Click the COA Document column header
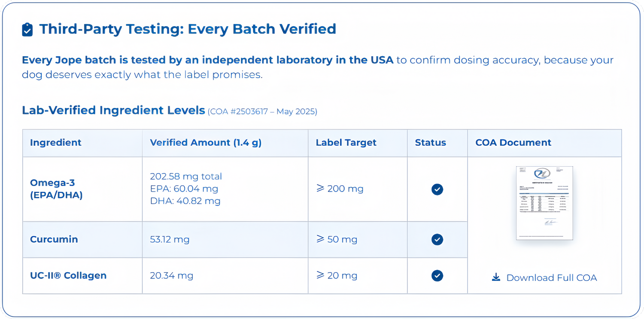The image size is (644, 319). (x=513, y=143)
